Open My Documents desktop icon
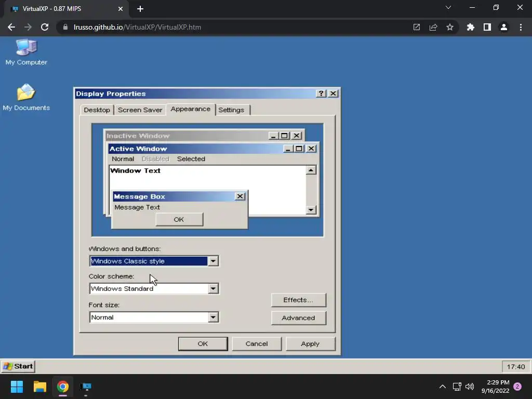The image size is (532, 399). tap(26, 97)
